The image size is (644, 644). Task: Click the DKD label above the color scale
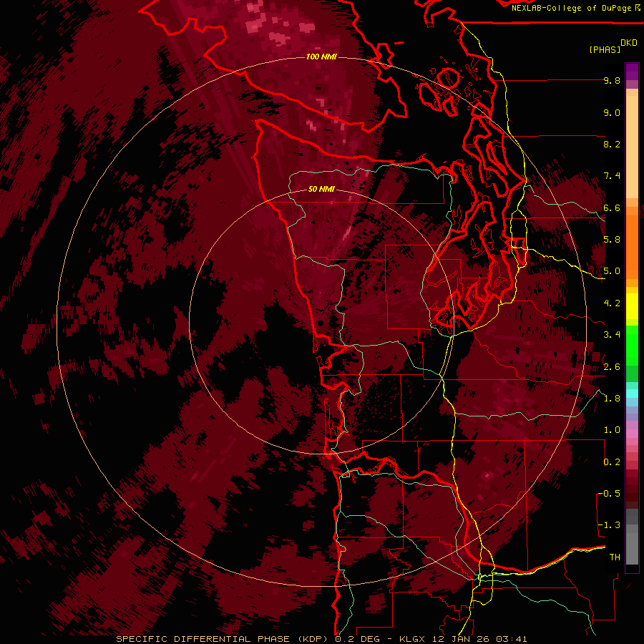tap(629, 43)
